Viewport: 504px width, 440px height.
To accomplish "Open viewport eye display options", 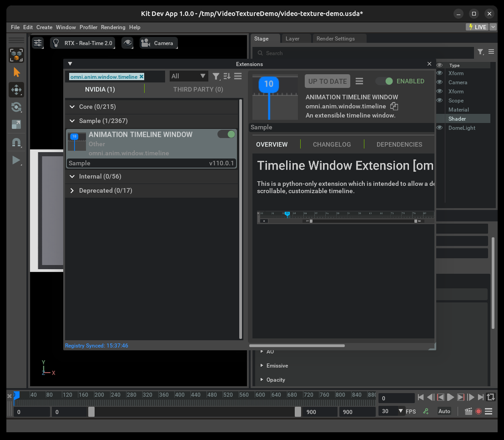I will 127,43.
